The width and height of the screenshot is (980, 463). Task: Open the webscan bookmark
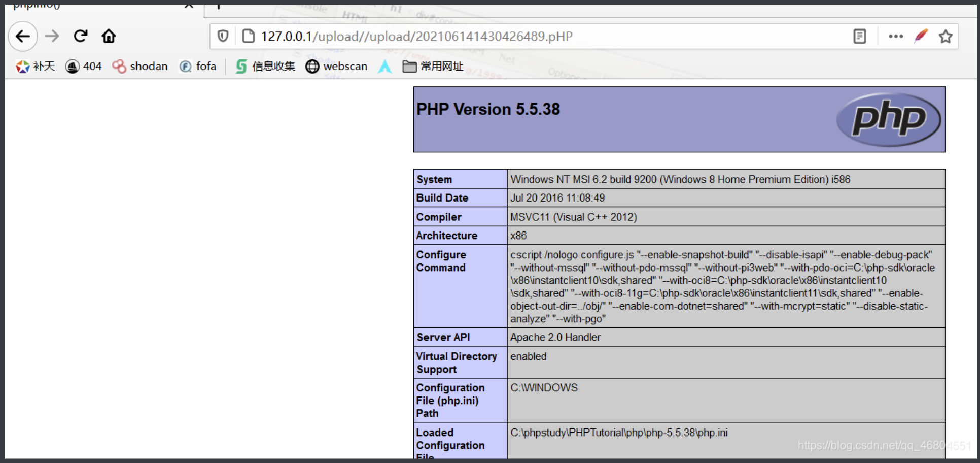coord(336,67)
